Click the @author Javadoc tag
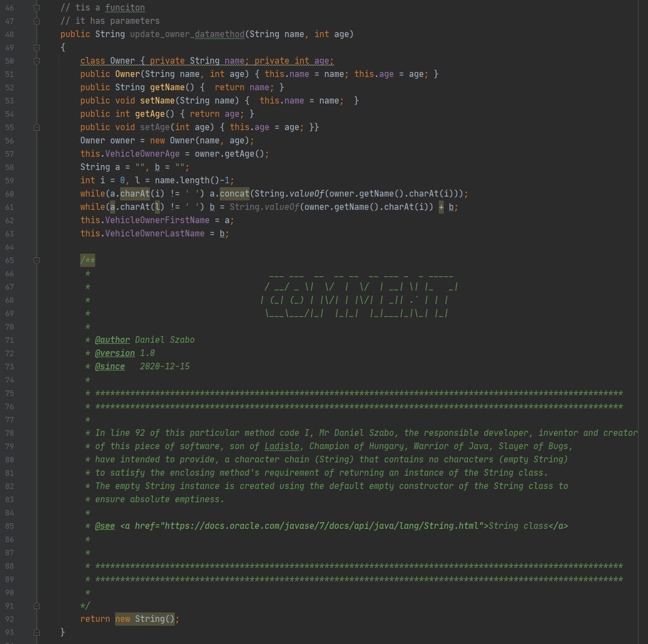Screen dimensions: 648x644 [x=112, y=340]
